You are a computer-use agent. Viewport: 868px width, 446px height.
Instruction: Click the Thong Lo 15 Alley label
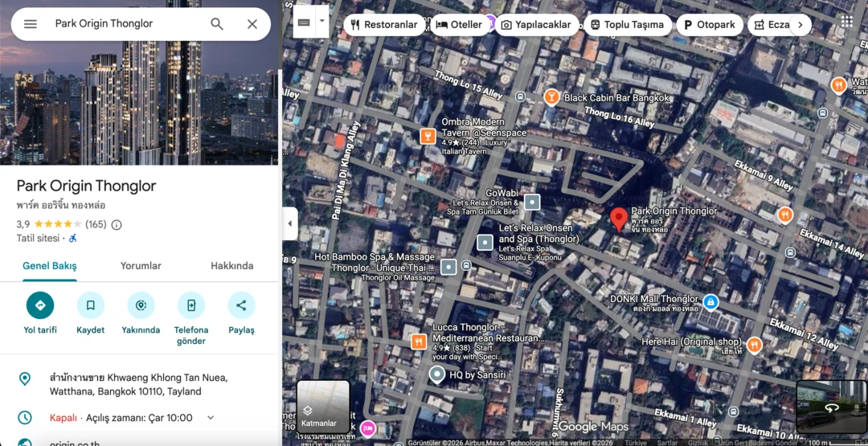(469, 84)
